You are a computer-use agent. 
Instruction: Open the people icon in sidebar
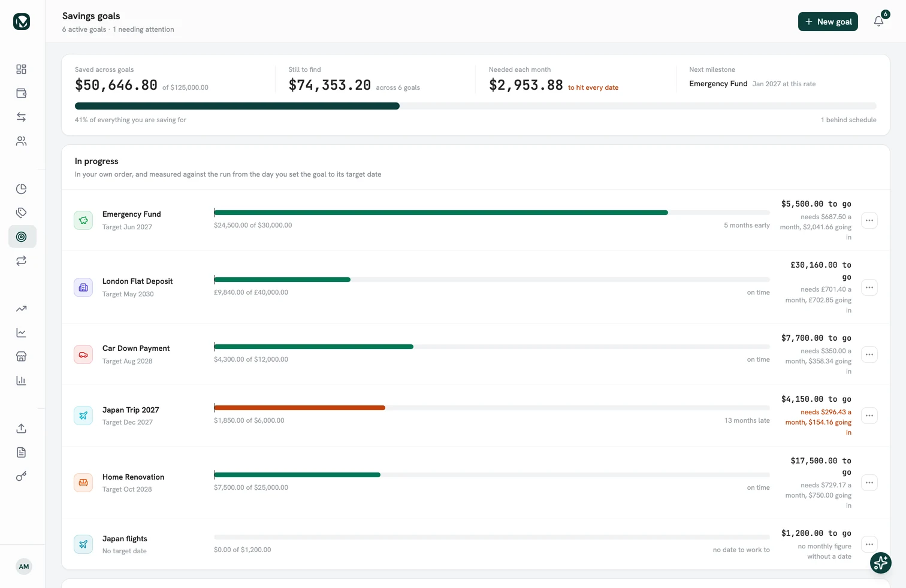tap(22, 141)
